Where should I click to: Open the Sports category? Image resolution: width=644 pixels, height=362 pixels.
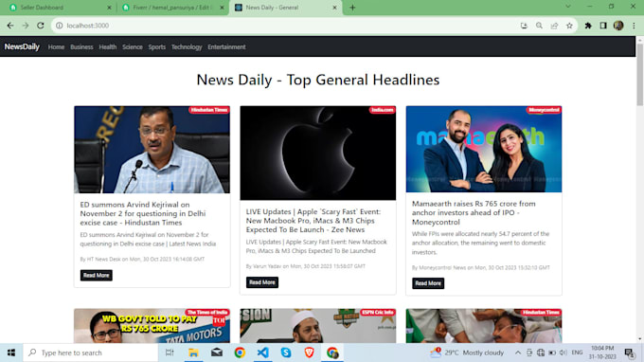click(x=157, y=46)
